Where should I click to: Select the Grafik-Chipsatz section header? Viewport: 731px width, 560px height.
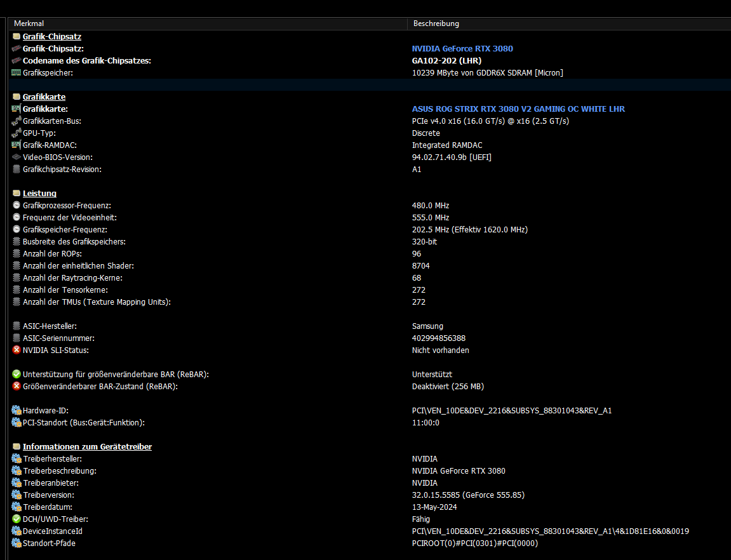[51, 36]
